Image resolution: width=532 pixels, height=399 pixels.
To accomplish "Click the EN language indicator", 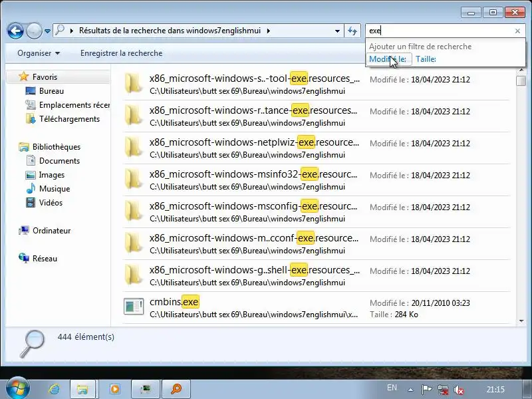I will (392, 388).
